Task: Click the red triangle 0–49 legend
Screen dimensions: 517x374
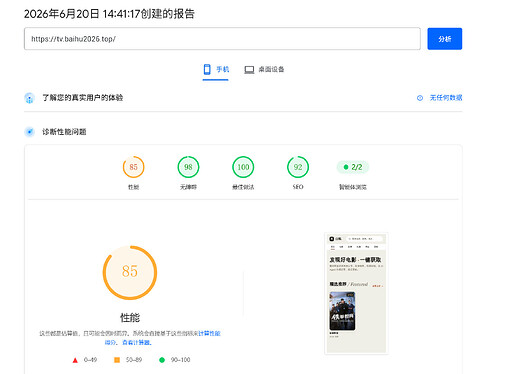Action: [84, 360]
